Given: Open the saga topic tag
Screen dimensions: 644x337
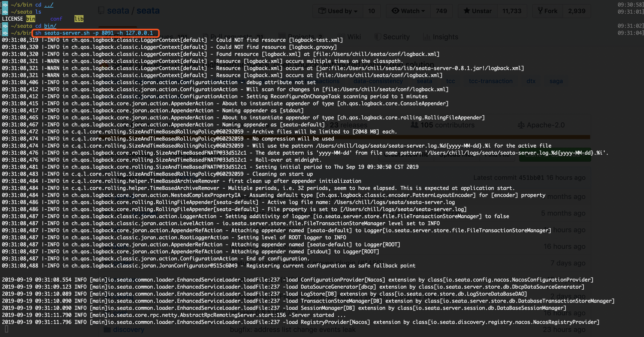Looking at the screenshot, I should tap(556, 81).
